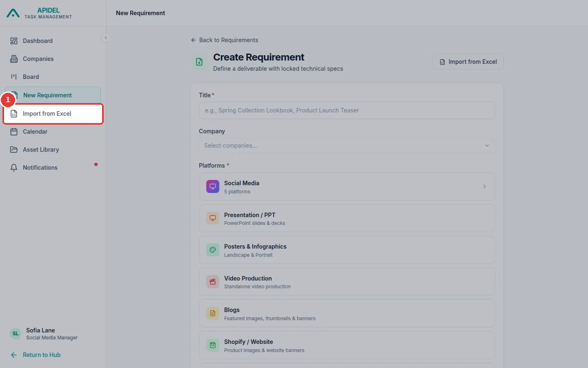Screen dimensions: 588x368
Task: Click the SL user avatar
Action: point(16,334)
